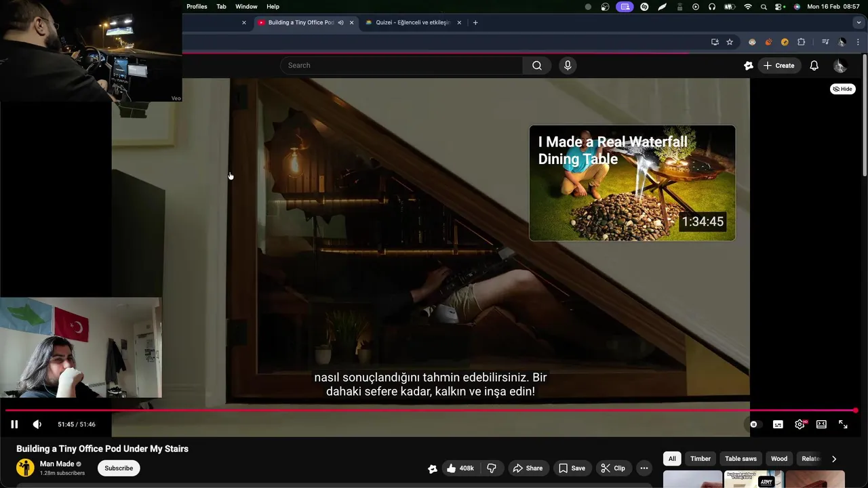
Task: Open macOS Control Center
Action: [780, 7]
